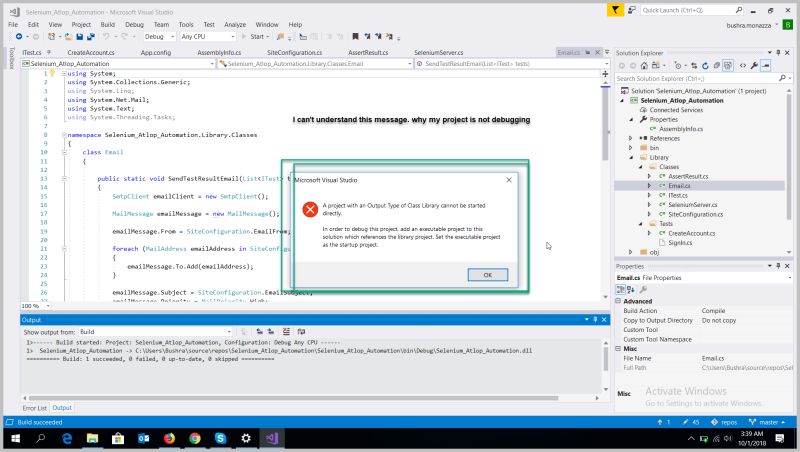Click the notifications flag icon
The image size is (800, 452).
(x=615, y=10)
